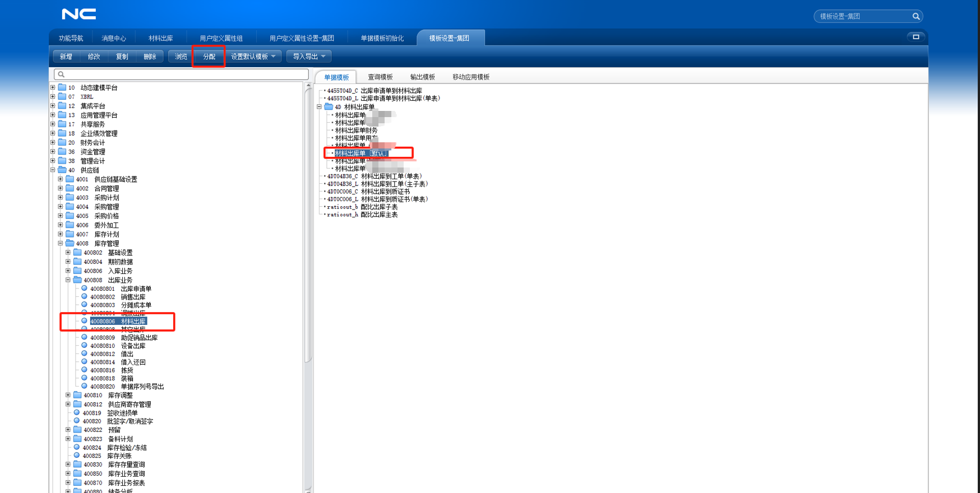Click folder icon of 400850 库存业务查询

click(78, 473)
